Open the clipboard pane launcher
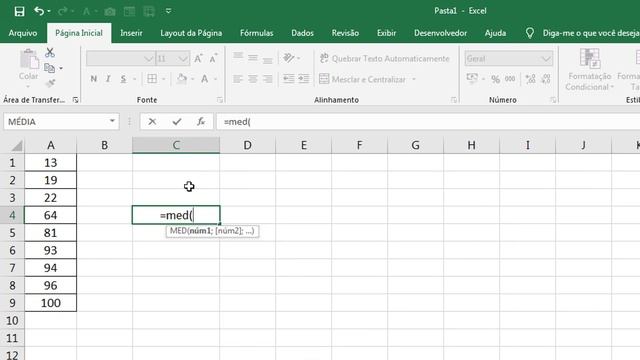 [76, 100]
